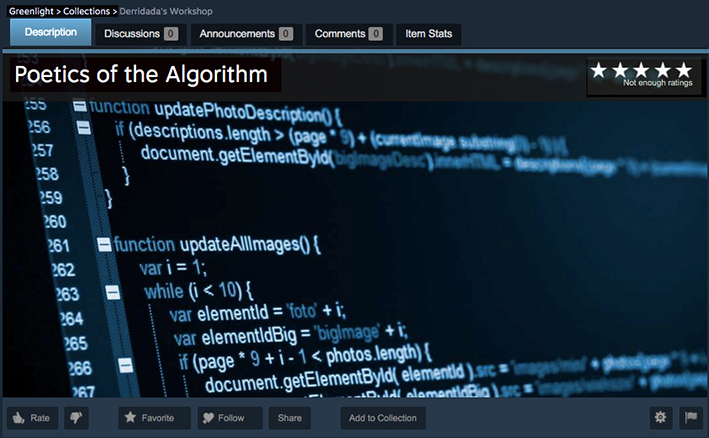Open the Share dialog

tap(289, 418)
